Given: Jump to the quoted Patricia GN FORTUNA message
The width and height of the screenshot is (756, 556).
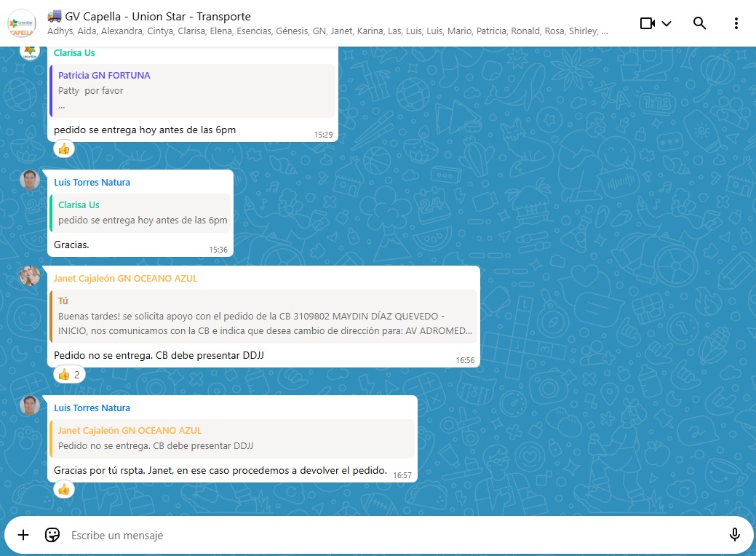Looking at the screenshot, I should point(193,91).
